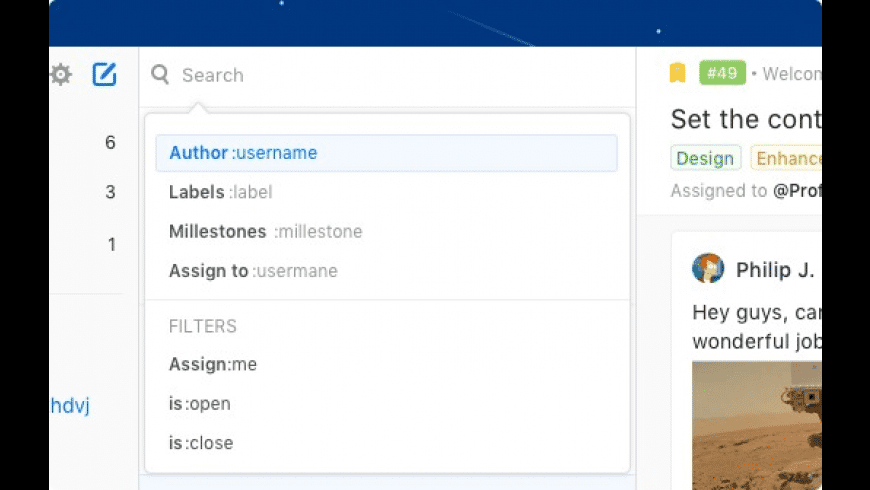Click the Design label tag
The height and width of the screenshot is (490, 870).
coord(705,158)
